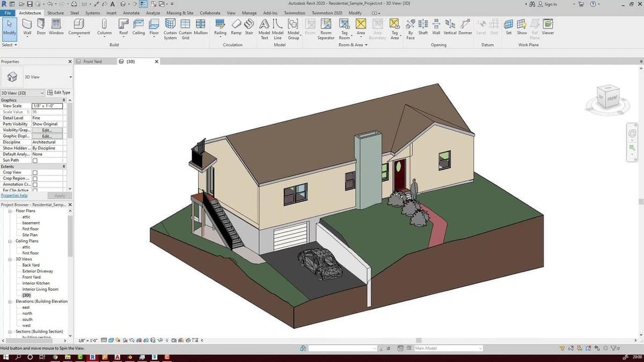The height and width of the screenshot is (362, 644).
Task: Collapse the 3D Views tree node
Action: (10, 259)
